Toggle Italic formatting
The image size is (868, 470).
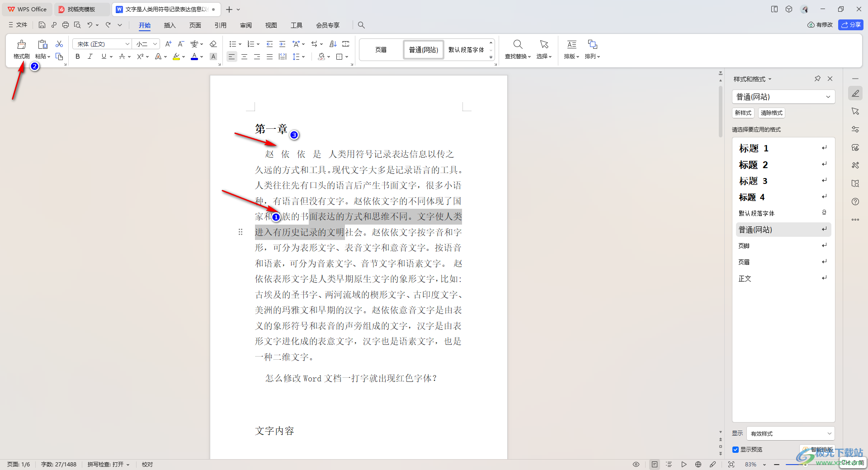coord(90,56)
